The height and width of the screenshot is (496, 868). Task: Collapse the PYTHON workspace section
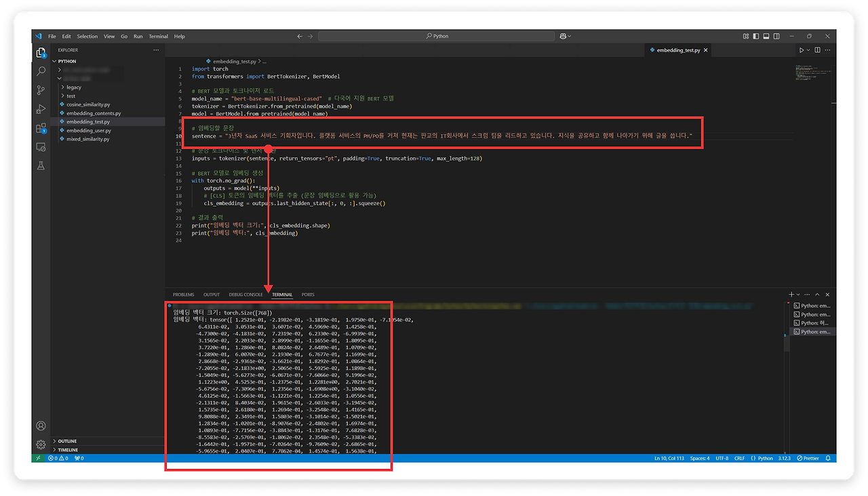[x=107, y=61]
